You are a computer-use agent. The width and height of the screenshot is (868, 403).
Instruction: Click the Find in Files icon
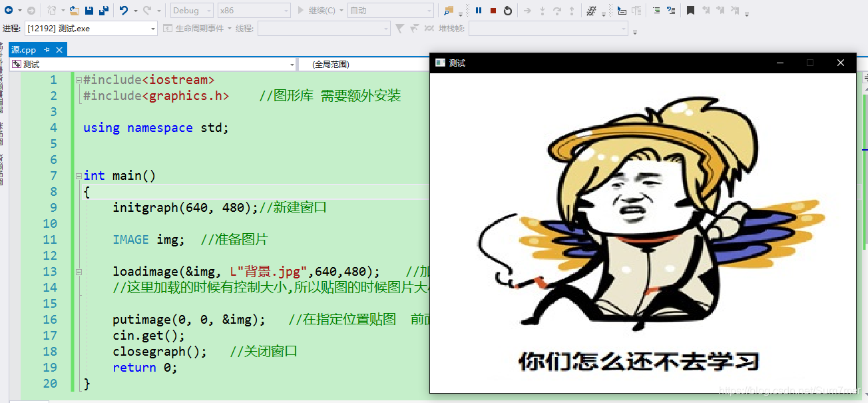click(449, 11)
